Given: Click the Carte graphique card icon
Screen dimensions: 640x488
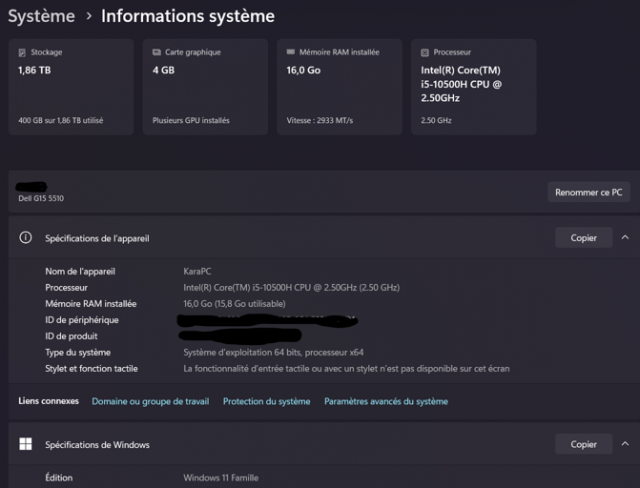Looking at the screenshot, I should 158,52.
